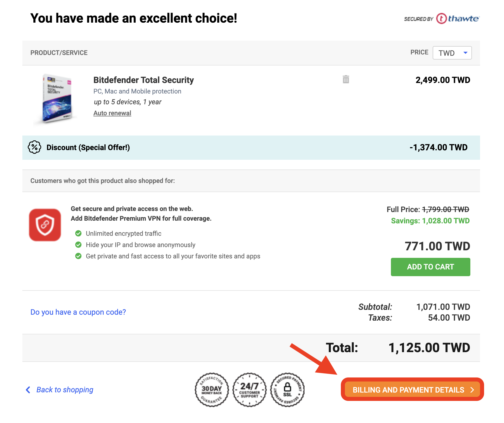Screen dimensions: 504x423
Task: Open the coupon code link
Action: [78, 312]
